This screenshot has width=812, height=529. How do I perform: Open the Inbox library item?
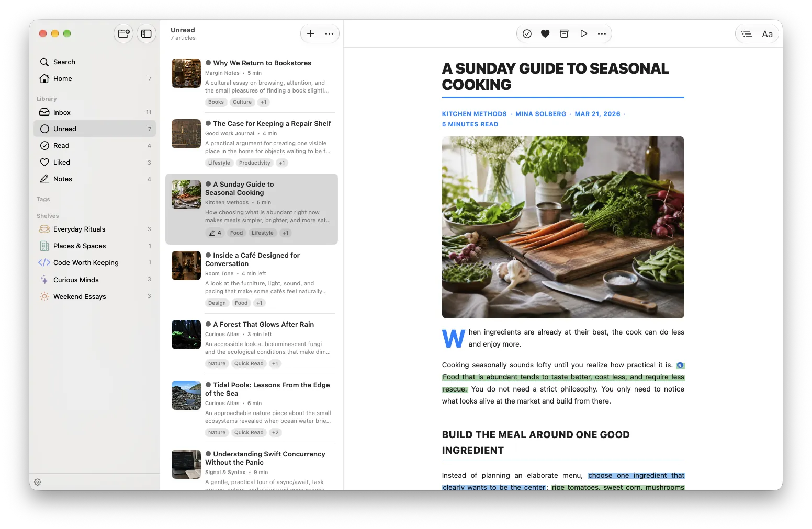[x=95, y=112]
